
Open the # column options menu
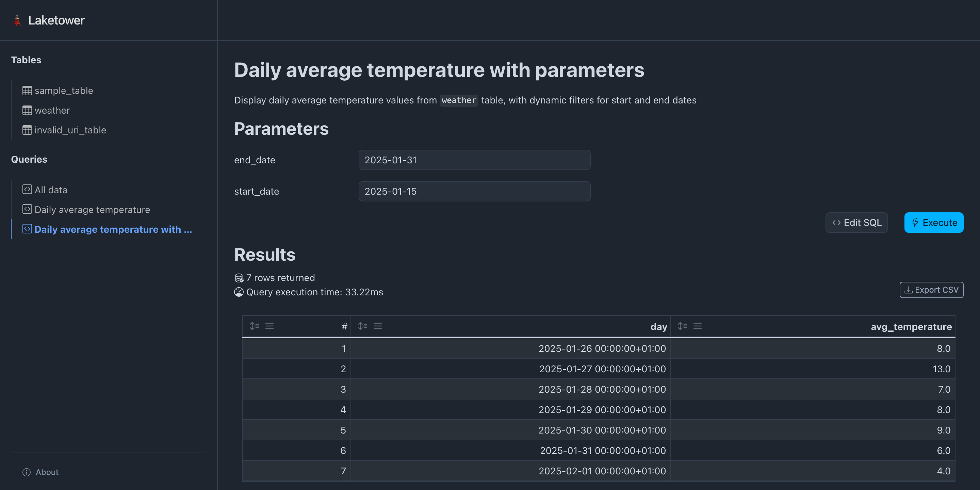click(x=269, y=326)
